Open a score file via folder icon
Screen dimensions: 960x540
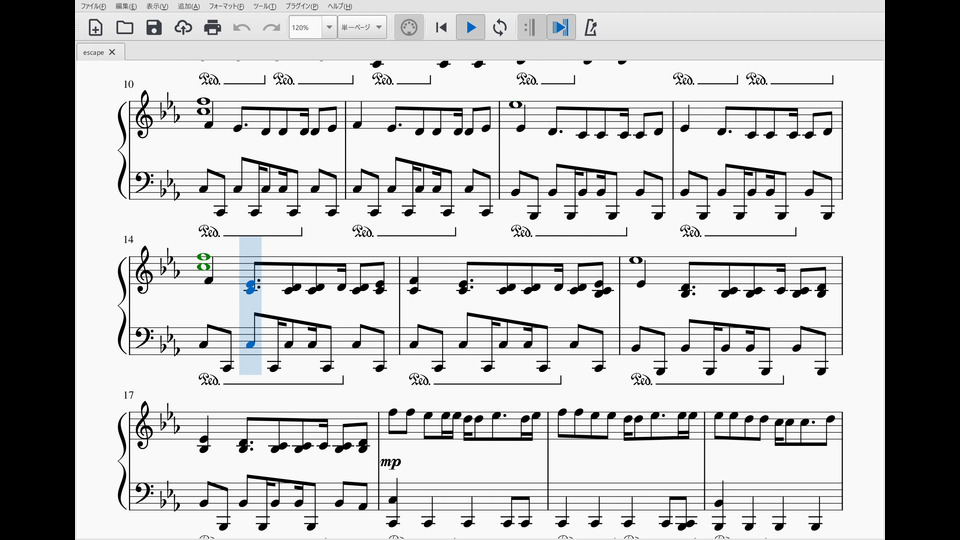[125, 28]
